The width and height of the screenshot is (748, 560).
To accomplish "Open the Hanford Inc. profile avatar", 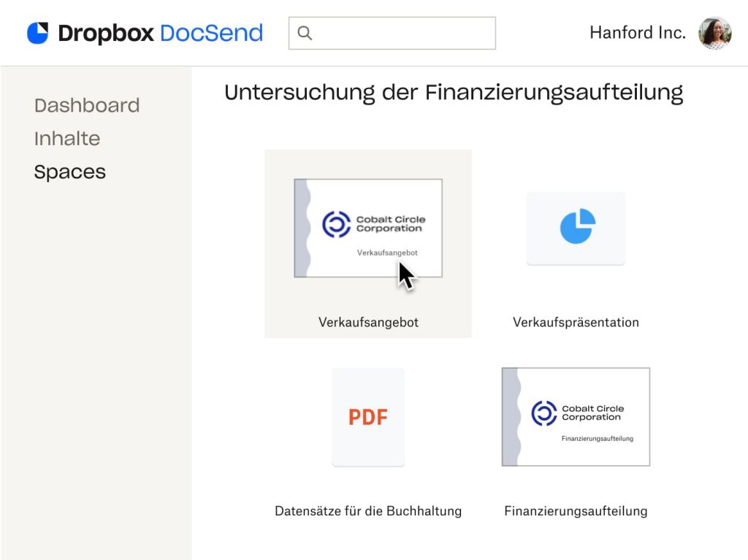I will [x=714, y=32].
